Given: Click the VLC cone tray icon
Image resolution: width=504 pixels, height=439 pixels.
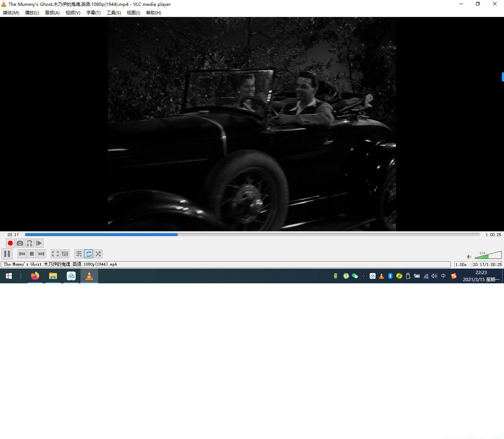Looking at the screenshot, I should click(x=382, y=276).
